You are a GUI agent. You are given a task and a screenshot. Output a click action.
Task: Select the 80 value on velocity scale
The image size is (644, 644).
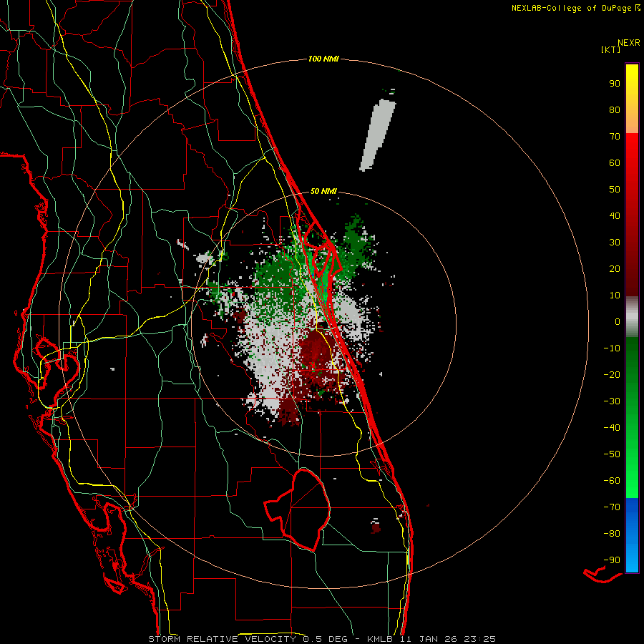coord(615,110)
